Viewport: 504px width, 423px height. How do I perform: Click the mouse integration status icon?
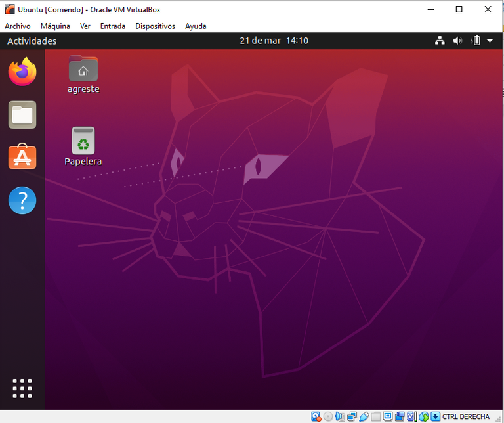(424, 417)
